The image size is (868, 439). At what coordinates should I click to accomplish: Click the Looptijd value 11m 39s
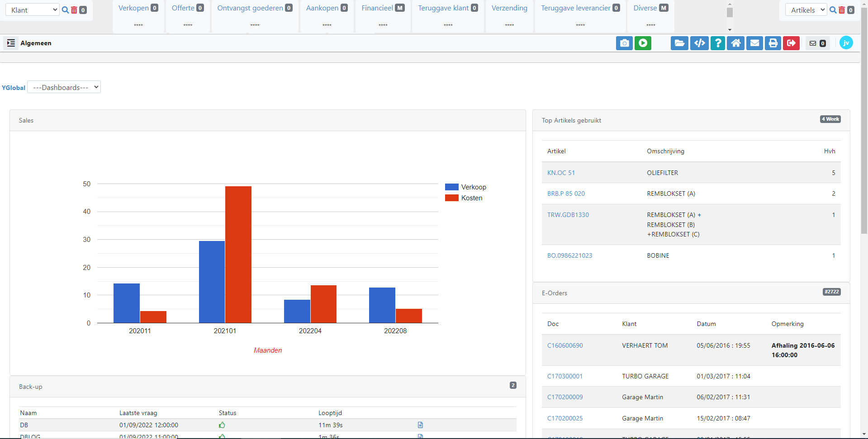pos(330,425)
